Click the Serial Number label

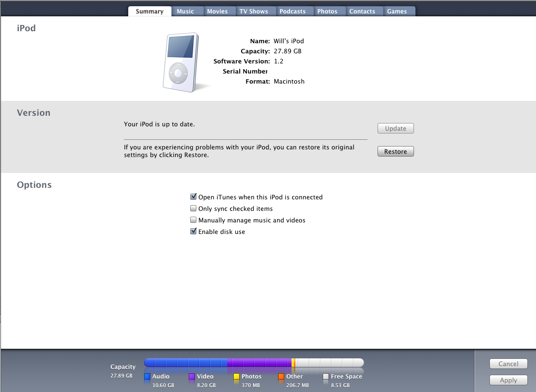245,71
